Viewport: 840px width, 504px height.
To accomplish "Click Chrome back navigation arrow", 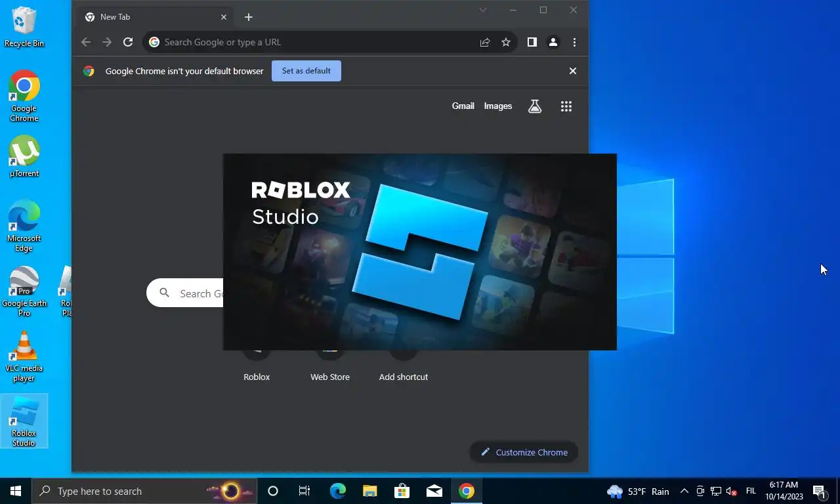I will (86, 42).
